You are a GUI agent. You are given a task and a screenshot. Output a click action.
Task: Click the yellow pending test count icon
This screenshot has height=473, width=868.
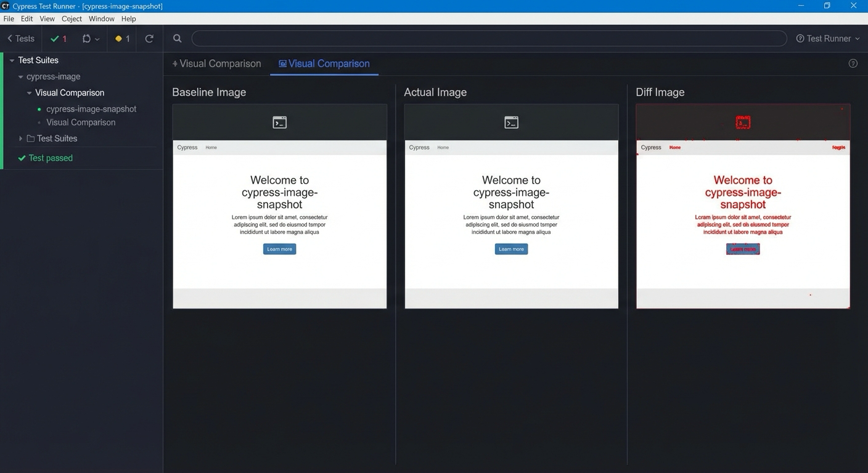click(x=119, y=38)
